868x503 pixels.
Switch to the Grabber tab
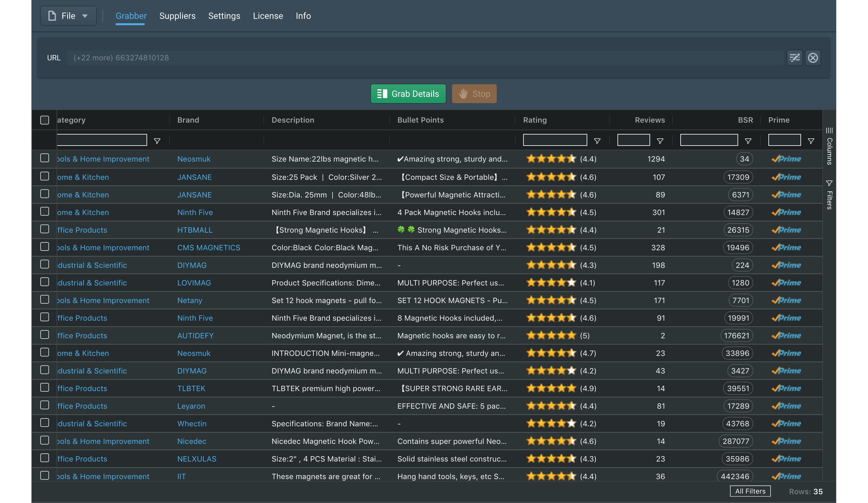pos(131,16)
